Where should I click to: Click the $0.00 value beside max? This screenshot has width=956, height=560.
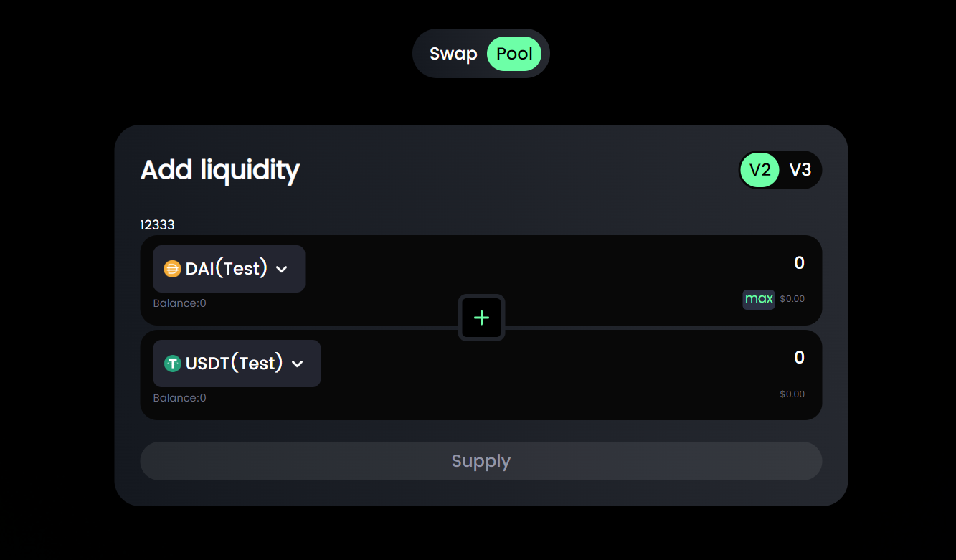pyautogui.click(x=792, y=299)
